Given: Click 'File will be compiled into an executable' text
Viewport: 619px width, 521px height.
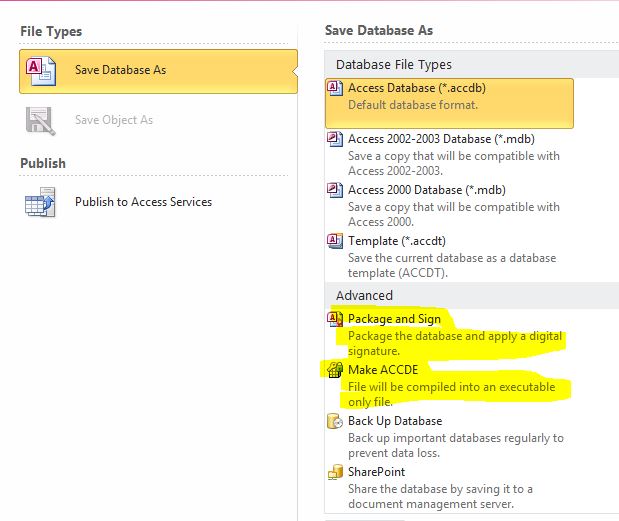Looking at the screenshot, I should coord(452,387).
